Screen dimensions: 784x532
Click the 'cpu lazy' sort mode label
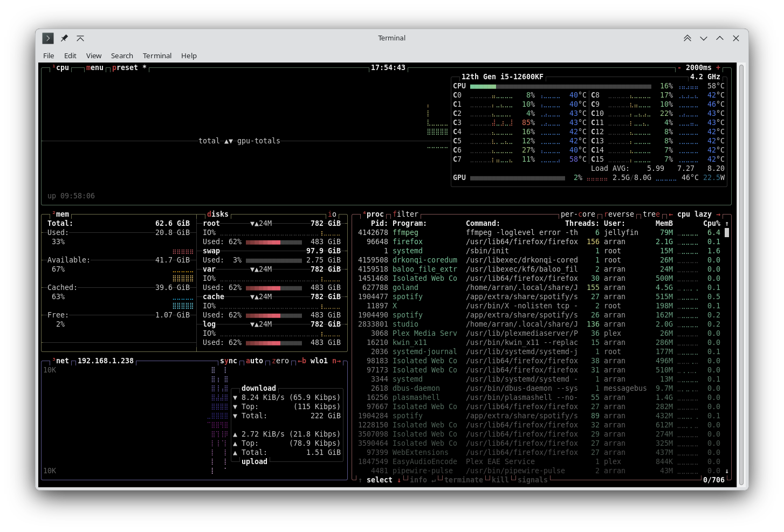point(694,215)
